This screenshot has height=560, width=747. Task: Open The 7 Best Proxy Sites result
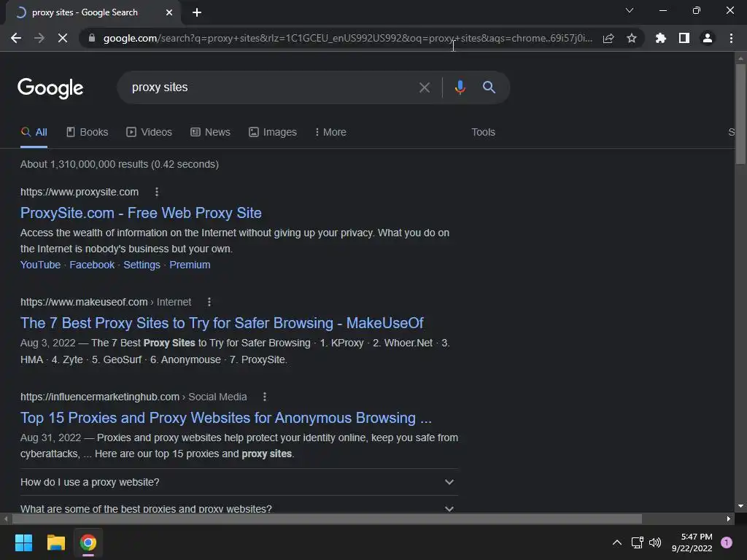click(x=222, y=323)
